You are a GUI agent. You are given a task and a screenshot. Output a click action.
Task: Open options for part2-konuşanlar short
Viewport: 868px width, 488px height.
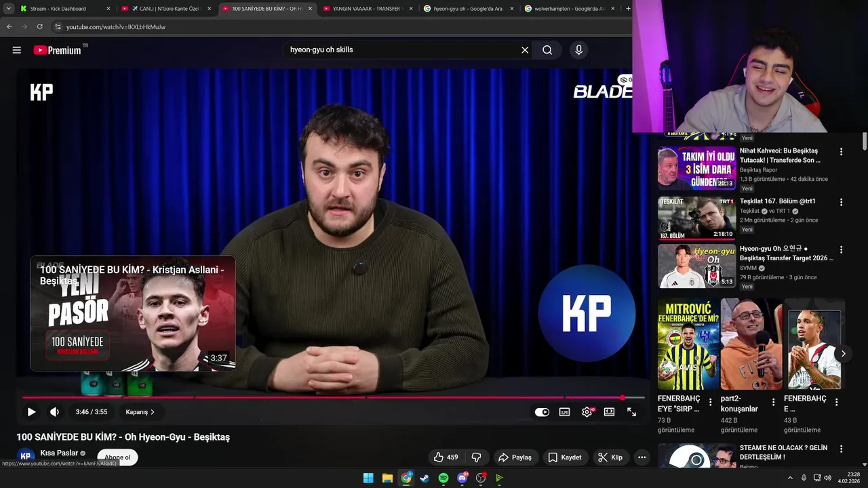point(773,402)
